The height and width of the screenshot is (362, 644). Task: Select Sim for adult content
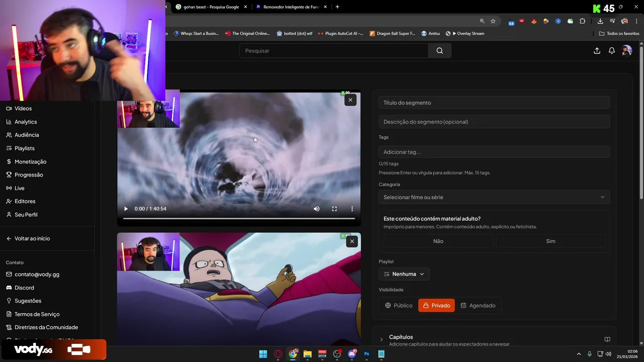[550, 241]
